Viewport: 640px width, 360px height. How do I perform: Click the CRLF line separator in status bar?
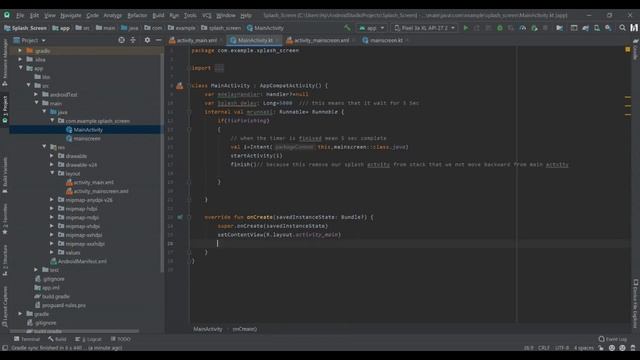point(544,348)
